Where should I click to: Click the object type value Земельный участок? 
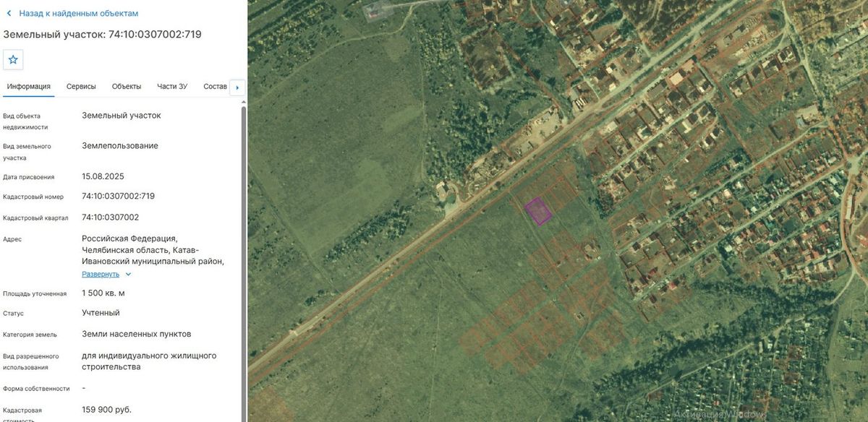click(122, 115)
